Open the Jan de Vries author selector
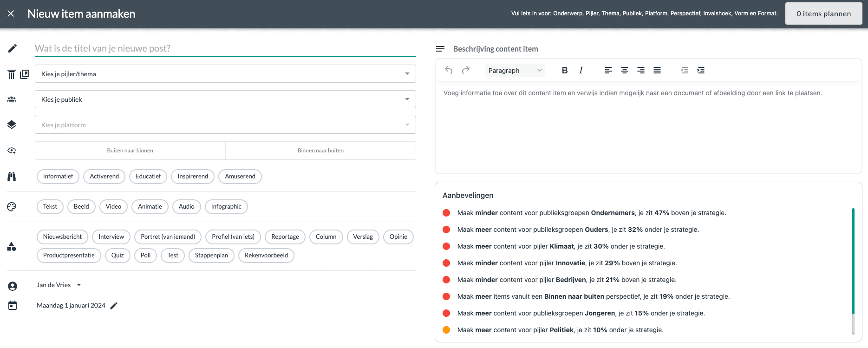868x348 pixels. 59,285
